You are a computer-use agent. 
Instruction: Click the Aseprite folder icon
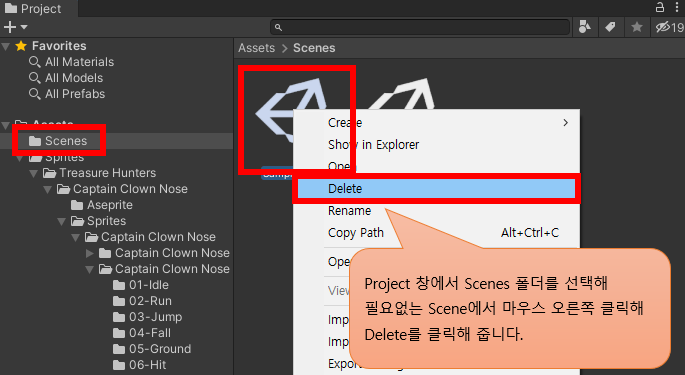click(x=77, y=205)
